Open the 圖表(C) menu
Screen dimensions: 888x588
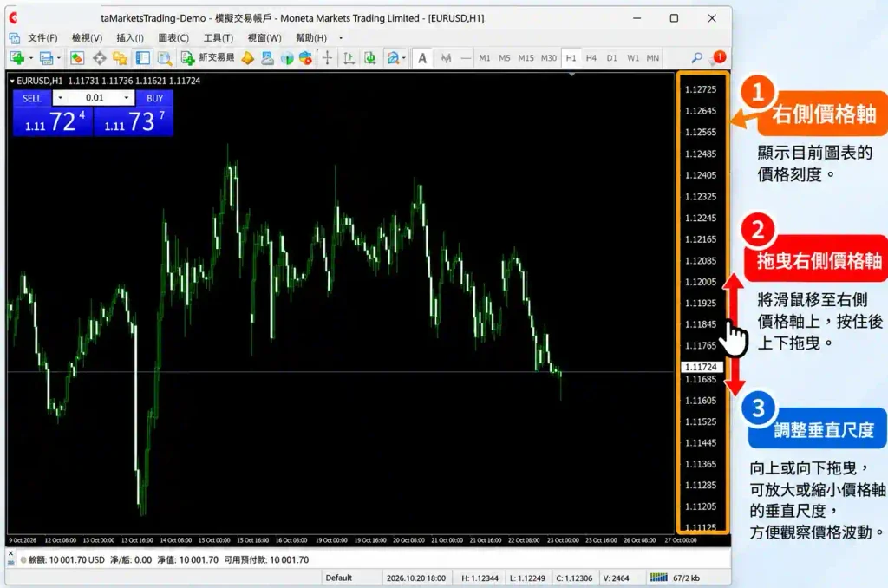pyautogui.click(x=173, y=38)
